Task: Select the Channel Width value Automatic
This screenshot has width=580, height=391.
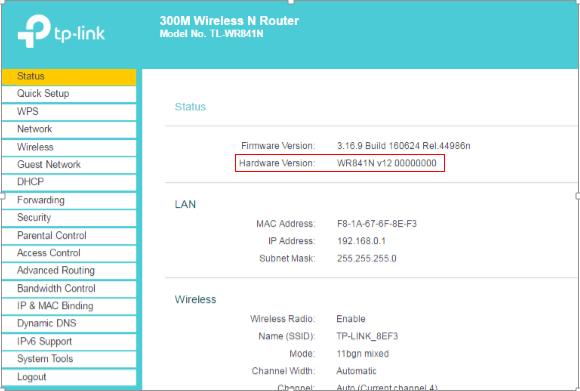Action: point(356,371)
